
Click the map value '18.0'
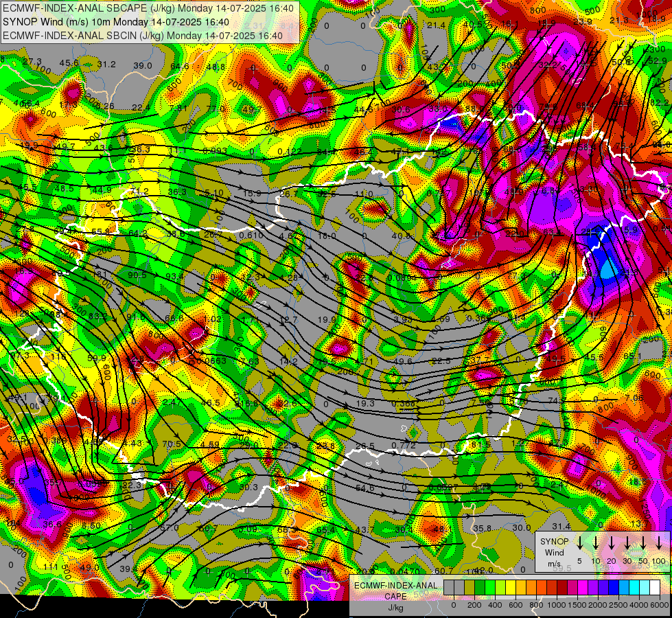(327, 236)
